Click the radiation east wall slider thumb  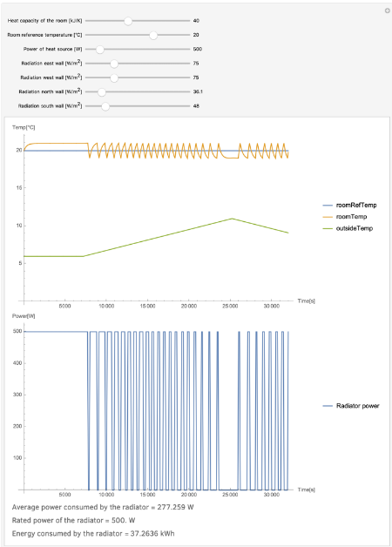point(114,64)
